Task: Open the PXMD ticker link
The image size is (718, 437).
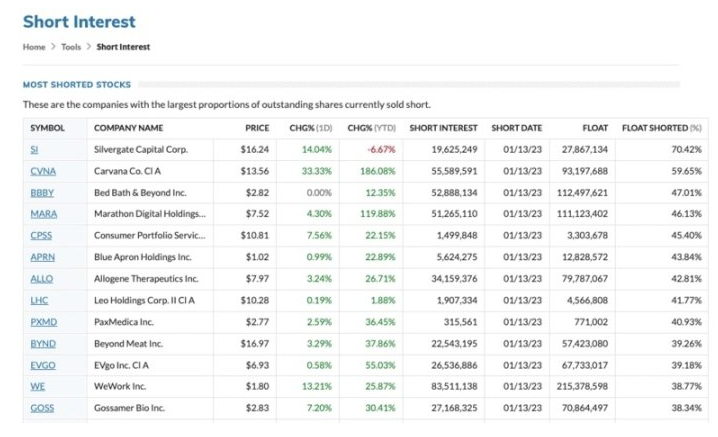Action: coord(44,322)
